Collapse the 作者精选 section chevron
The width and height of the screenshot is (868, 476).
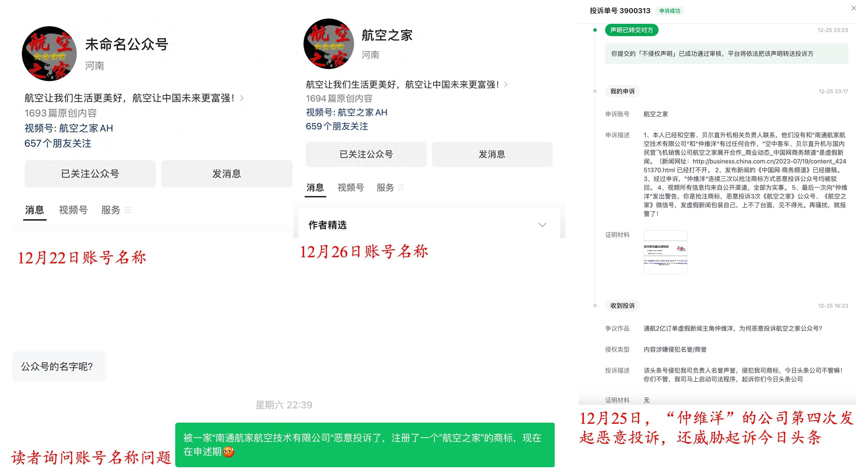coord(542,225)
